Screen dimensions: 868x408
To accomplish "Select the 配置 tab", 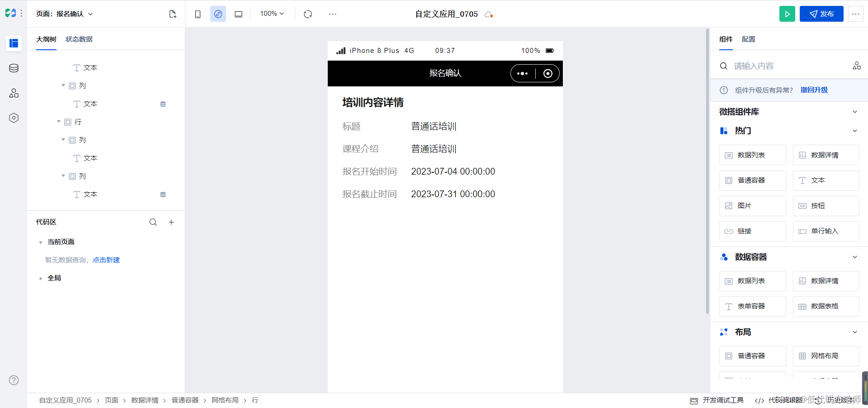I will (x=749, y=39).
